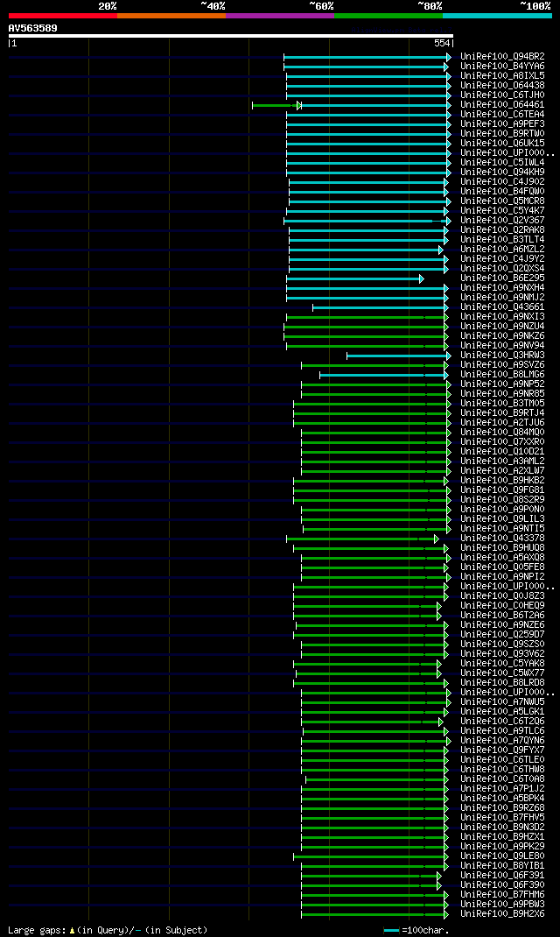Select label UniRef100_C0HEQ9

click(x=502, y=605)
